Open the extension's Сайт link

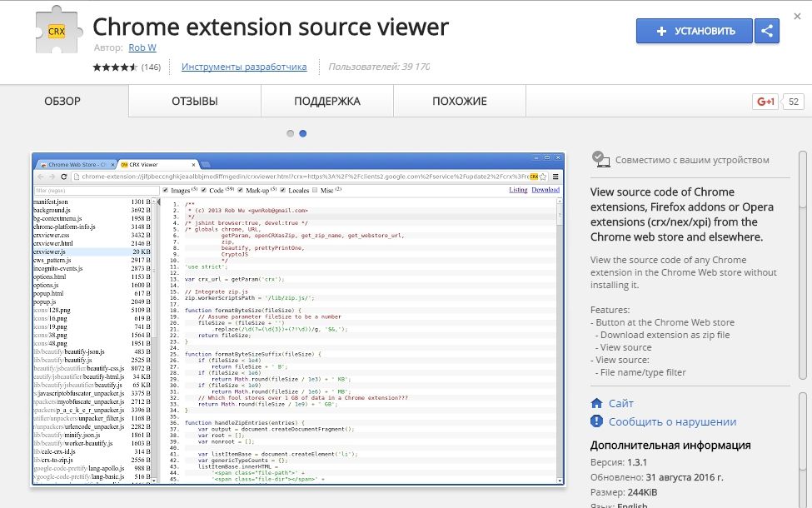point(621,403)
